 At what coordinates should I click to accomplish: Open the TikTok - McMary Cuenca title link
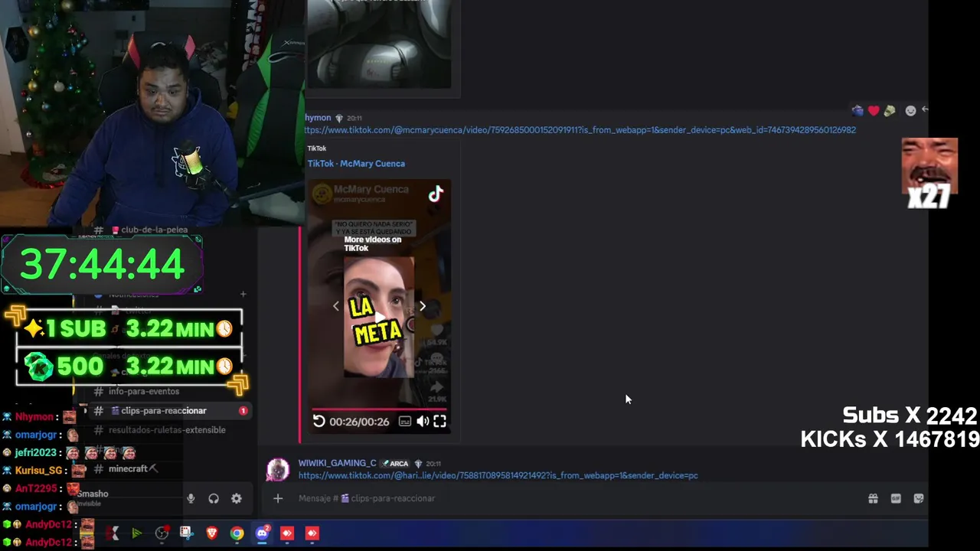point(356,164)
